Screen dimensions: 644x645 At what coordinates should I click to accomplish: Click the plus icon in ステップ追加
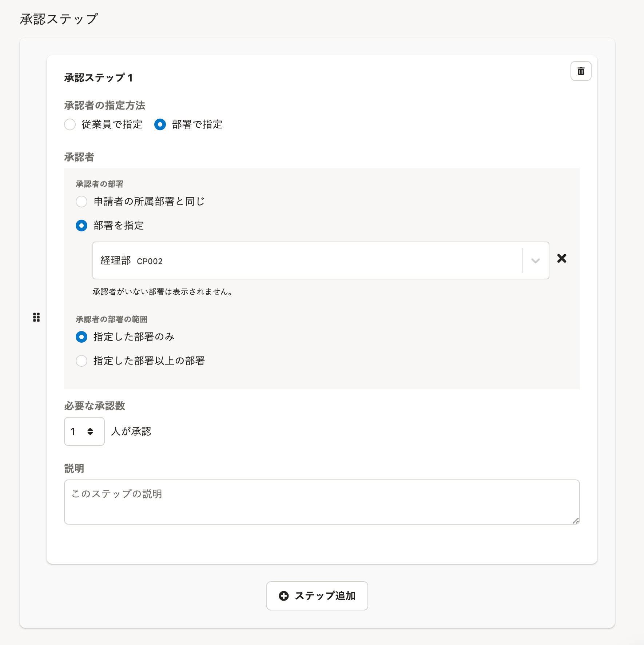coord(284,596)
